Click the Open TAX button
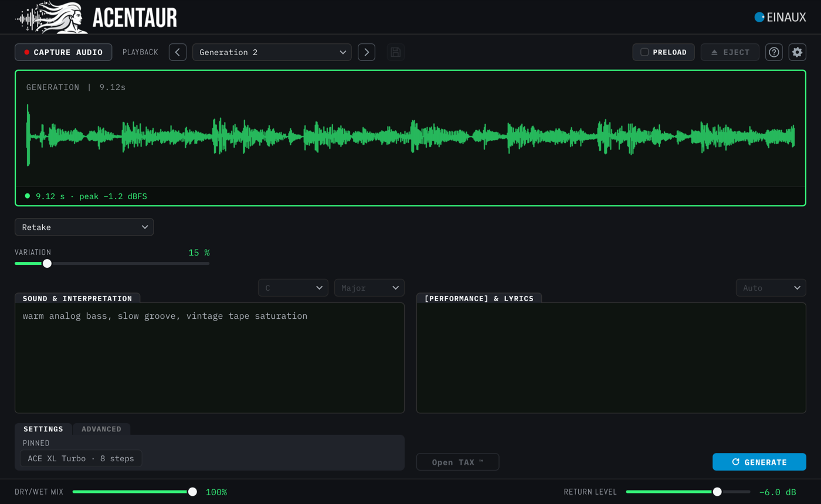This screenshot has width=821, height=504. coord(457,462)
